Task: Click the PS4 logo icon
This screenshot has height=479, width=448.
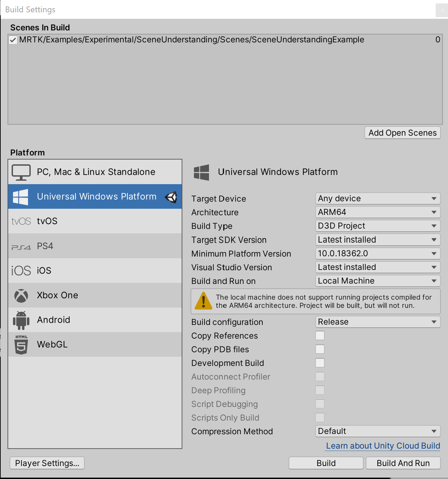Action: click(x=21, y=247)
